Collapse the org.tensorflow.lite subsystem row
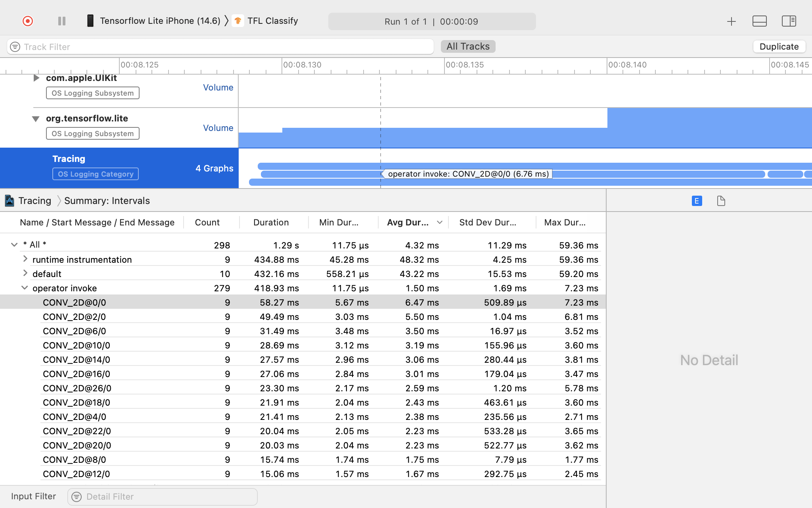This screenshot has height=508, width=812. [x=35, y=118]
